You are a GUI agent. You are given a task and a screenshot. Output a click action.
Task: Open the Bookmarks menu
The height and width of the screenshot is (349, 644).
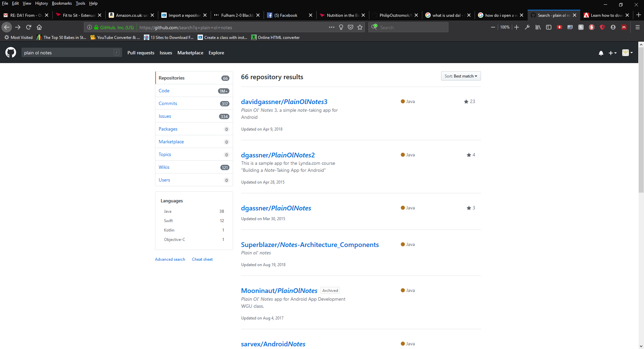coord(62,3)
